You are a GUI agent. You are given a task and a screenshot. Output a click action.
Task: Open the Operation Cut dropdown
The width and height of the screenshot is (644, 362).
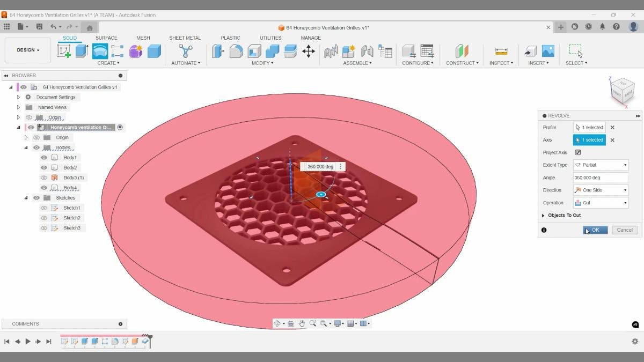(x=601, y=203)
